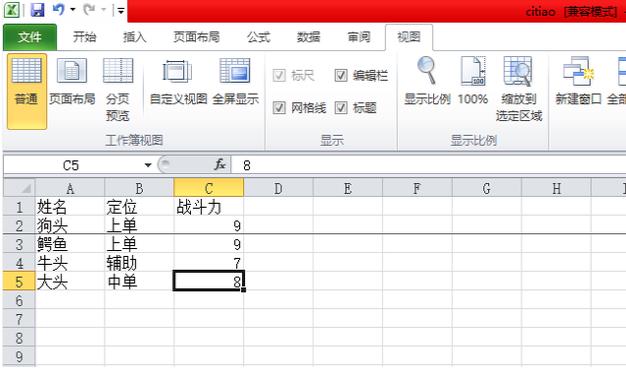The image size is (626, 368).
Task: Click cell containing 狗头
Action: point(70,226)
